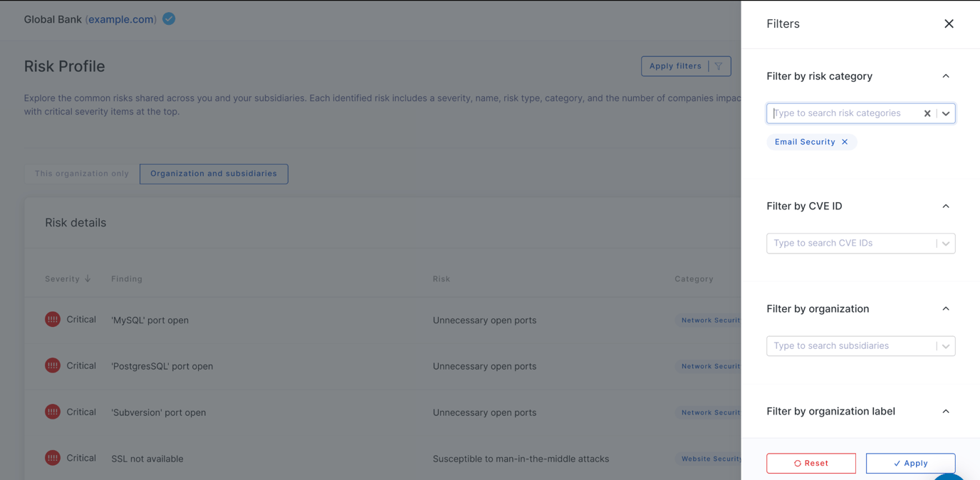Open the subsidiaries dropdown
980x480 pixels.
[x=946, y=346]
